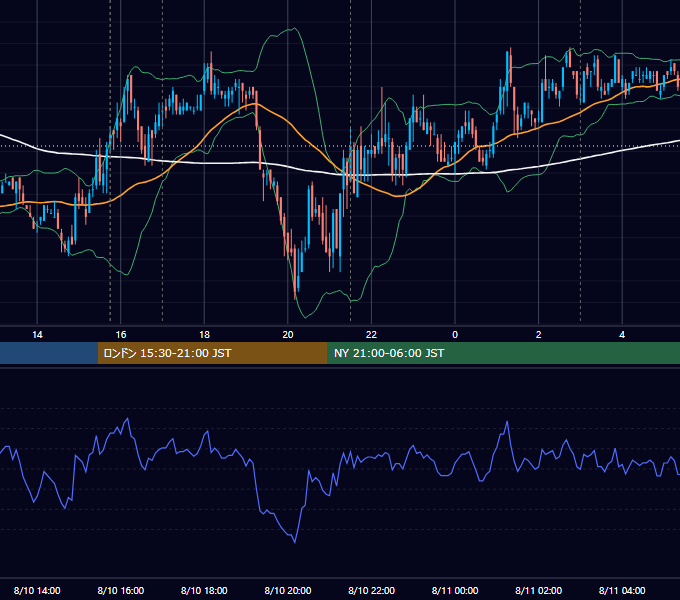Click the 8/11 02:00 time label
Image resolution: width=680 pixels, height=600 pixels.
click(x=539, y=590)
